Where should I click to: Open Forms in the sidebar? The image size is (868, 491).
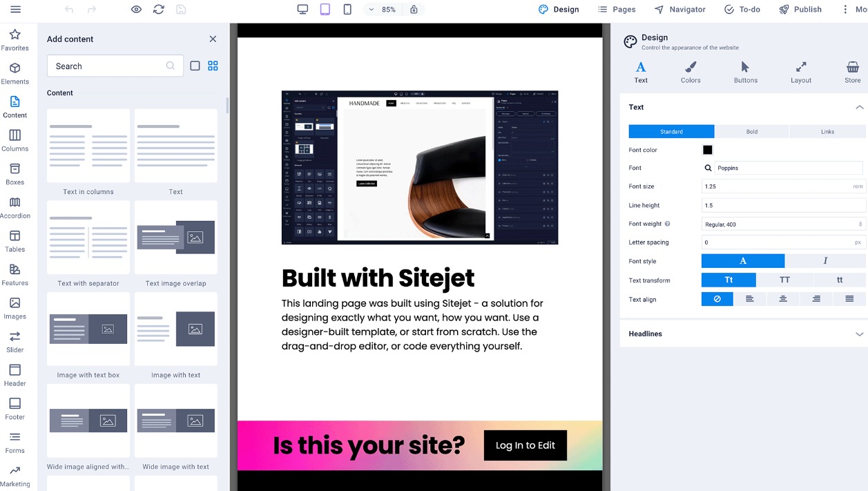(15, 442)
